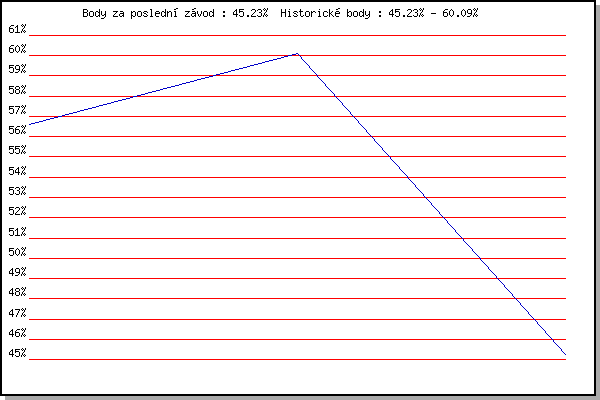Click the 56% axis label
This screenshot has height=400, width=600.
tap(17, 130)
